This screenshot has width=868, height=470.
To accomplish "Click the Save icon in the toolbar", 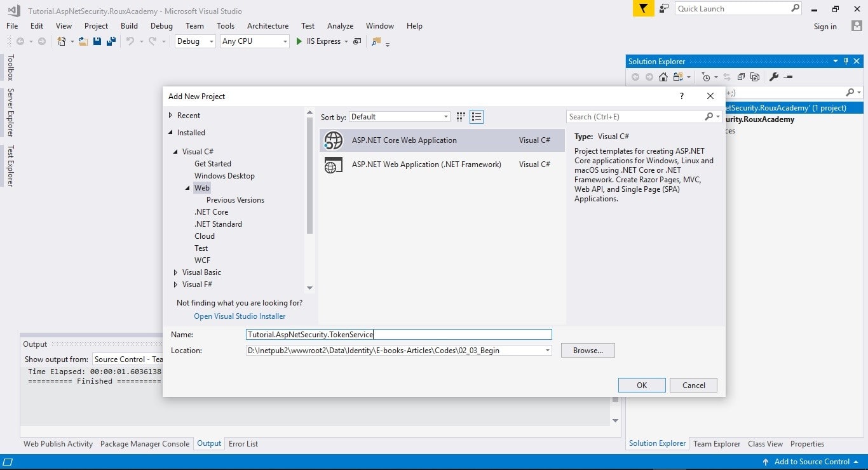I will 97,41.
